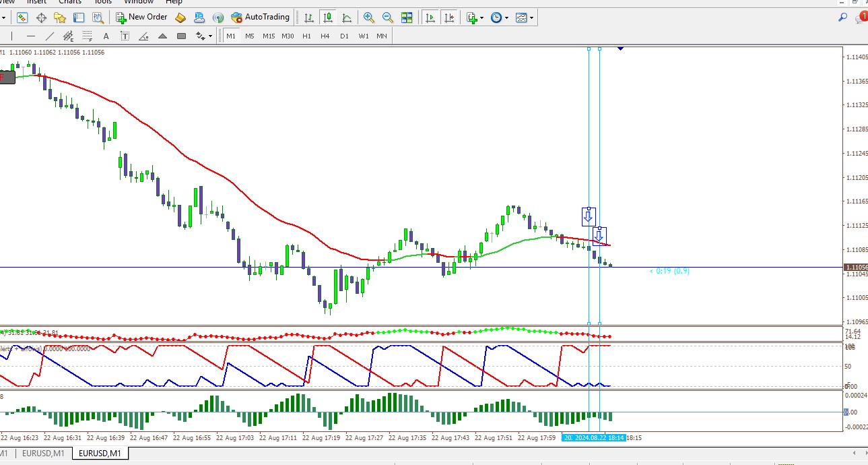Click the arrows objects icon
The width and height of the screenshot is (868, 465).
coord(201,36)
